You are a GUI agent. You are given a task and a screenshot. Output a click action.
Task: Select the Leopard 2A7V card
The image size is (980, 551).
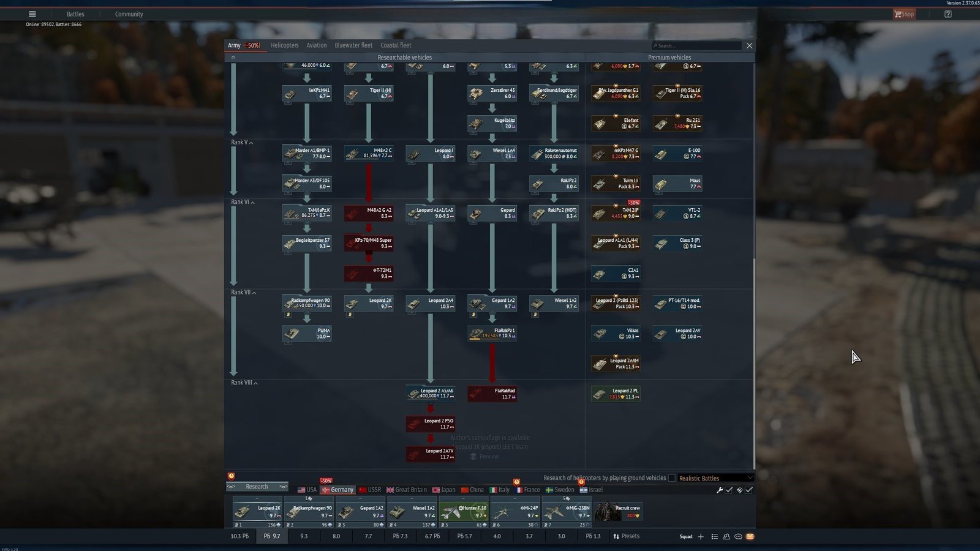coord(431,454)
